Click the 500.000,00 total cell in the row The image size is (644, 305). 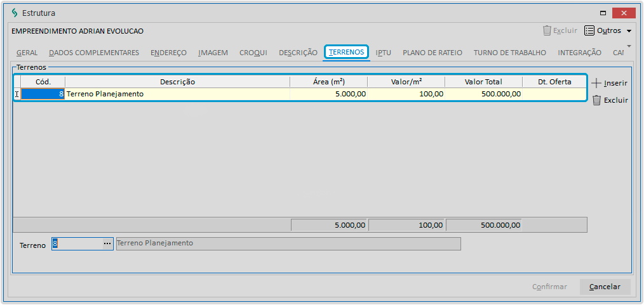(x=483, y=94)
